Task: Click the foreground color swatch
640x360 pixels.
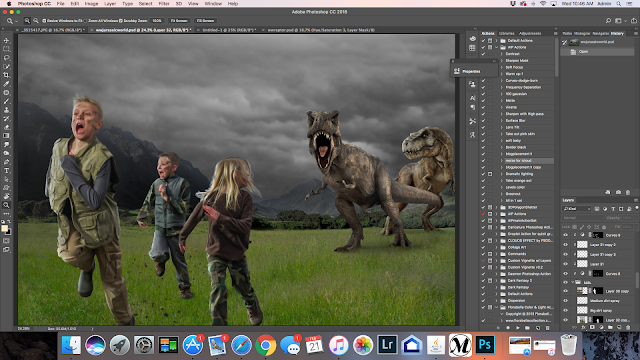Action: pos(4,228)
